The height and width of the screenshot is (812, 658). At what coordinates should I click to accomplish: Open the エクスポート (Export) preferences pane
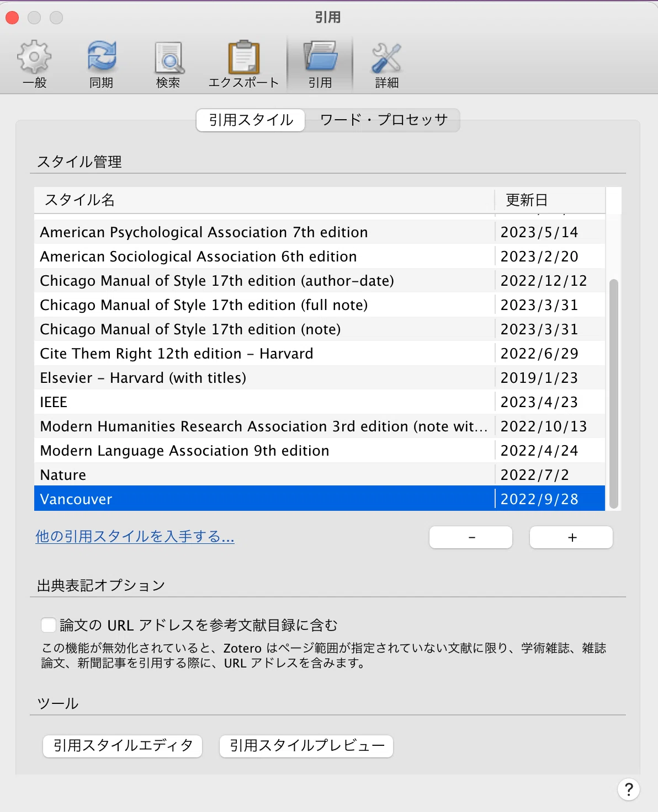tap(243, 64)
